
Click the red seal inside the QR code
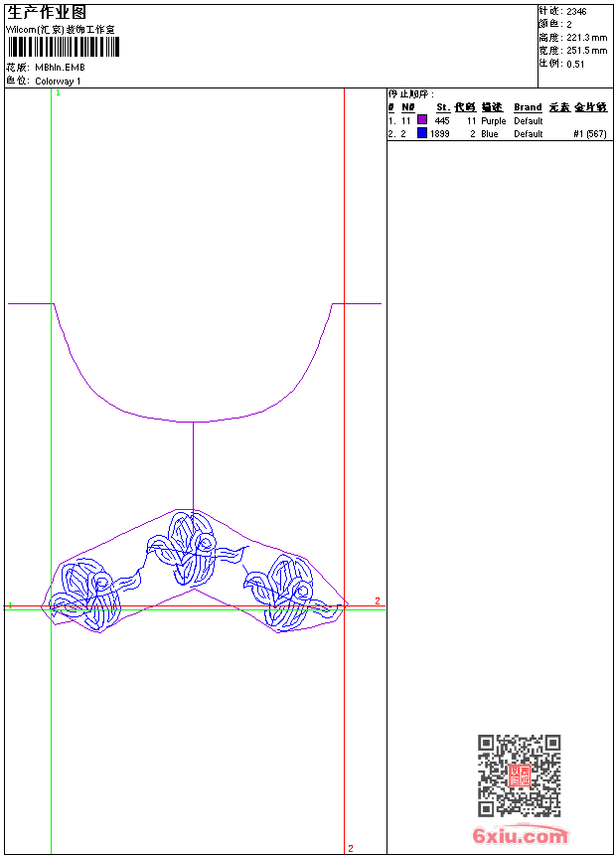tap(519, 774)
